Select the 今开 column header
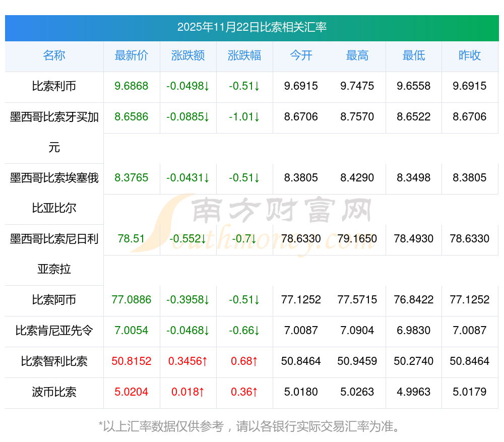 (301, 56)
